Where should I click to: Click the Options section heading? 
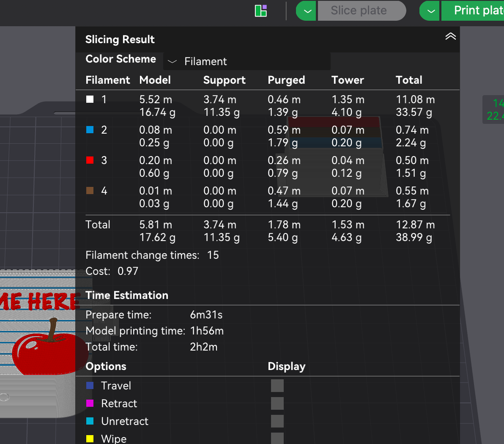click(106, 366)
